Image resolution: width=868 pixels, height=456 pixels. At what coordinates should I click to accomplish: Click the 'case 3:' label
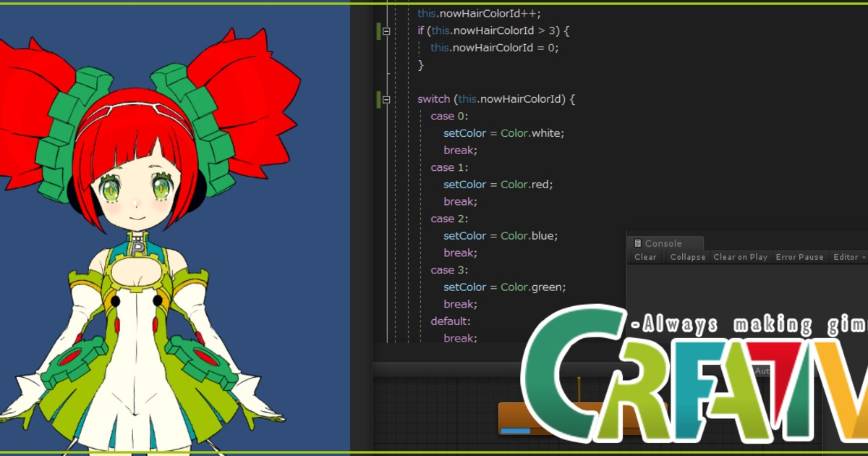[449, 270]
